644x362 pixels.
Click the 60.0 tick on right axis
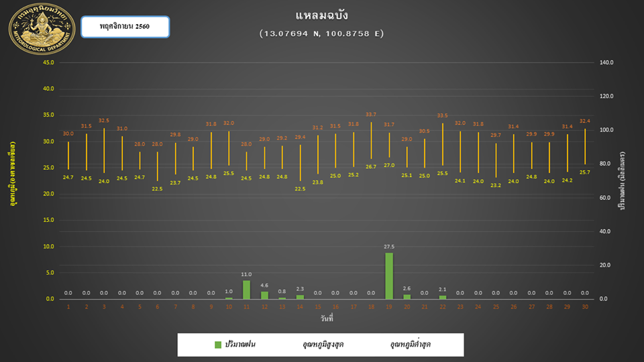[605, 198]
